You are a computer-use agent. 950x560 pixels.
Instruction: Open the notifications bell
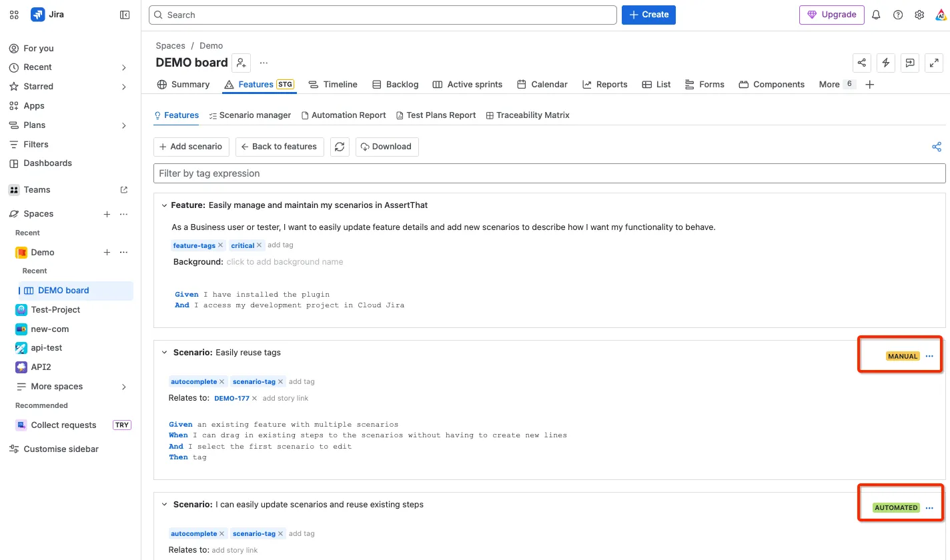877,15
